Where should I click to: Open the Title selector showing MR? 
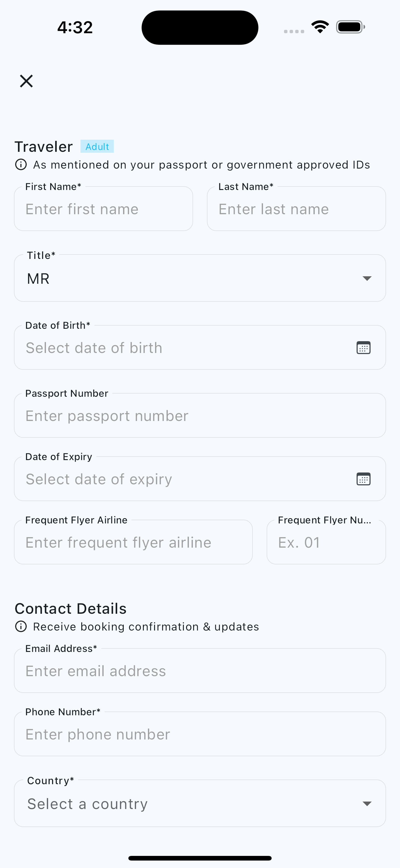pos(200,278)
